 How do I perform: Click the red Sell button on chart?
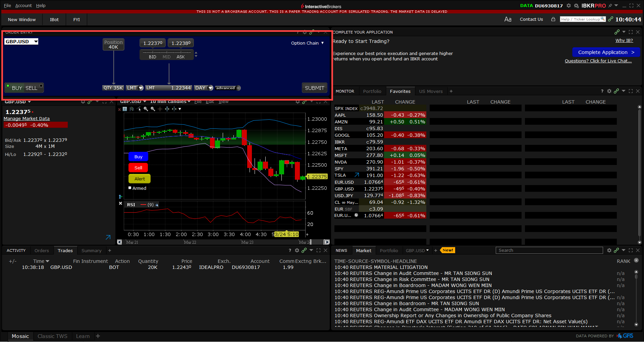pos(138,168)
